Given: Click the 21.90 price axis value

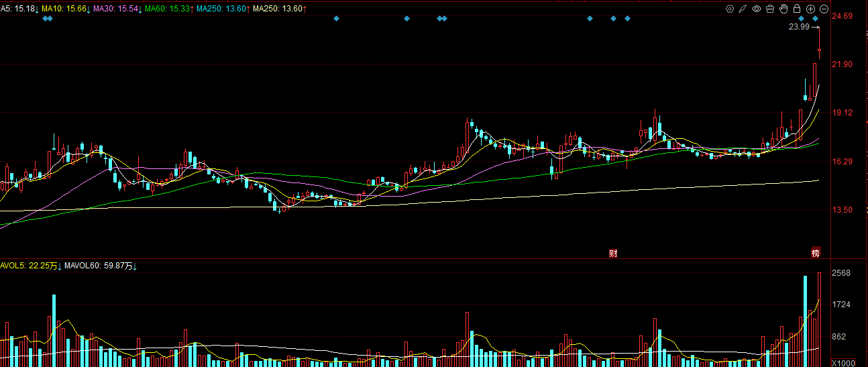Looking at the screenshot, I should pyautogui.click(x=842, y=64).
